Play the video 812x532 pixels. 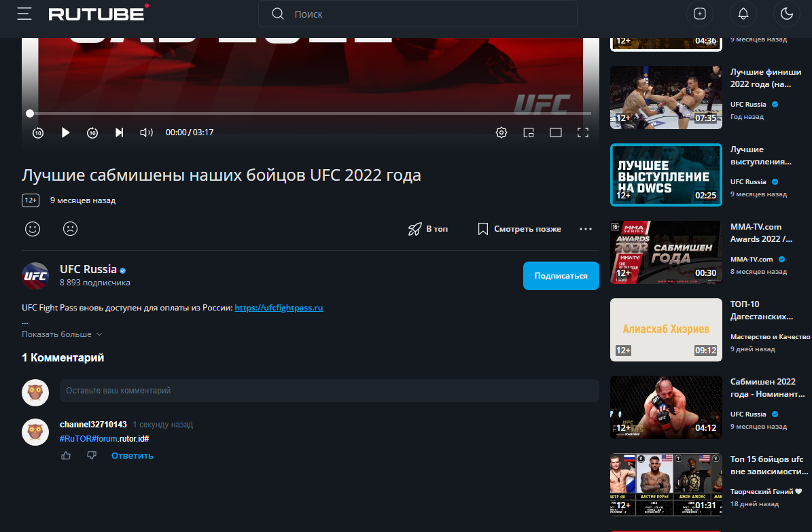pyautogui.click(x=65, y=132)
